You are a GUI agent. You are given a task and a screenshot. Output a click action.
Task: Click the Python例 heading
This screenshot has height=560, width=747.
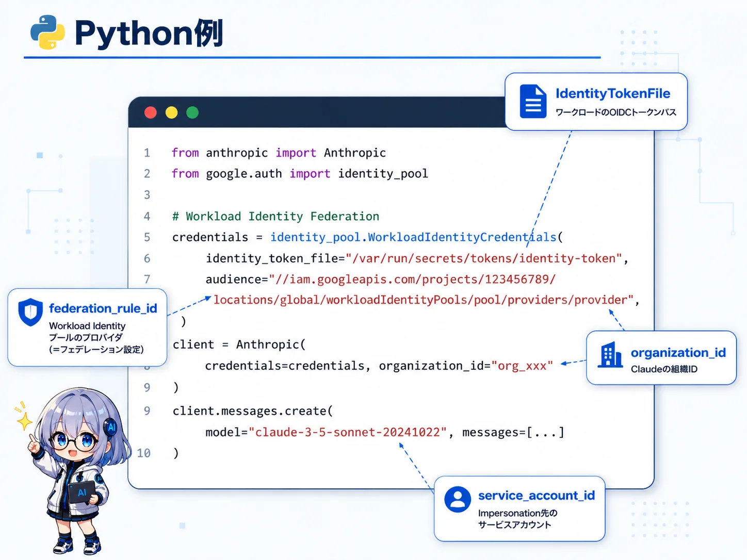(149, 34)
